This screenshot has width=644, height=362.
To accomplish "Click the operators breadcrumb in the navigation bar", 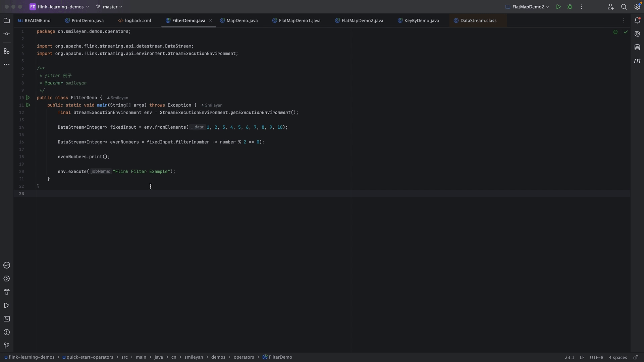I will pos(244,357).
